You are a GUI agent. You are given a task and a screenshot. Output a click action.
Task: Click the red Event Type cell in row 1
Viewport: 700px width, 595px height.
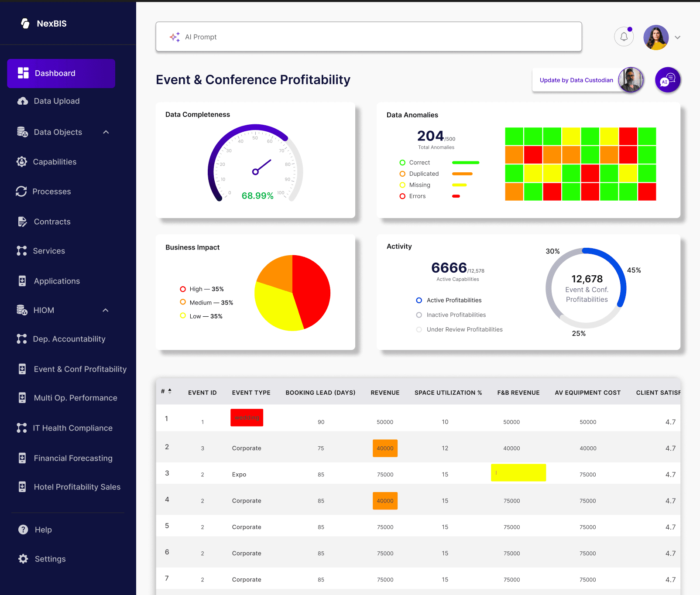tap(247, 417)
